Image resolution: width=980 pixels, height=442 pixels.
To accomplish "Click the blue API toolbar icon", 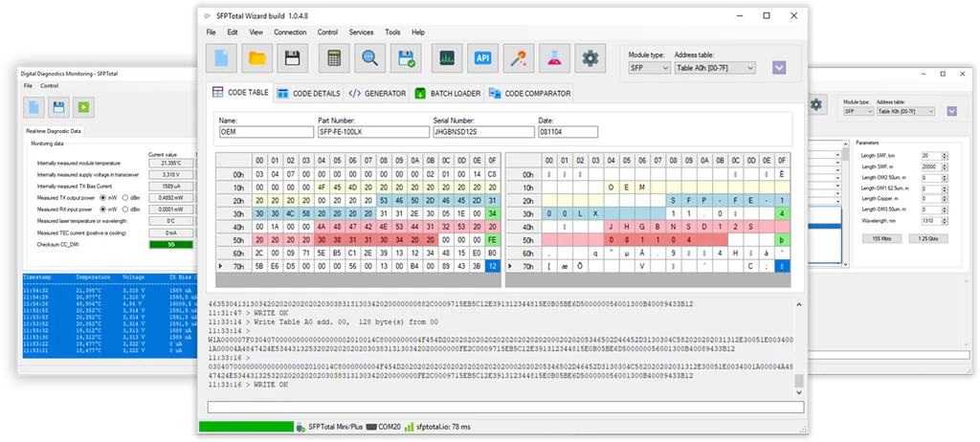I will pyautogui.click(x=482, y=58).
